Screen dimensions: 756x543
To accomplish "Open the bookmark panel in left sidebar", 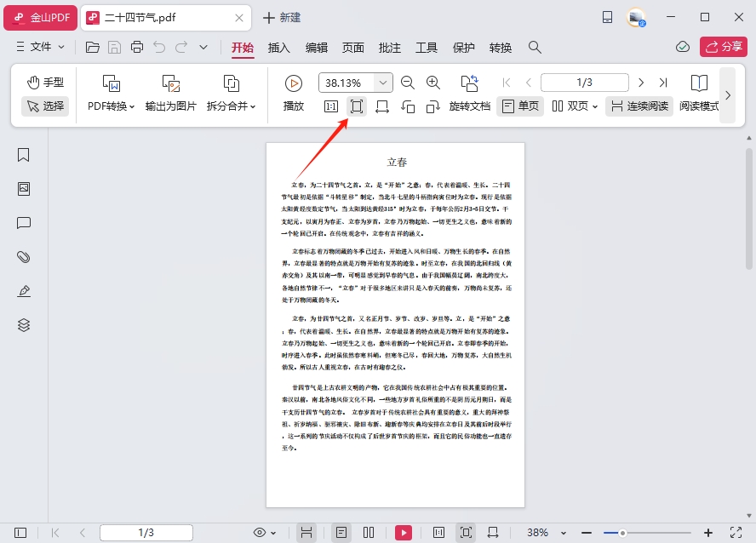I will (24, 155).
